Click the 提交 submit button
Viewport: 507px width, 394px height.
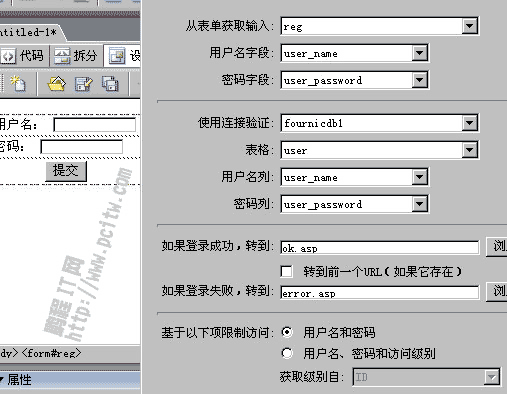click(66, 171)
